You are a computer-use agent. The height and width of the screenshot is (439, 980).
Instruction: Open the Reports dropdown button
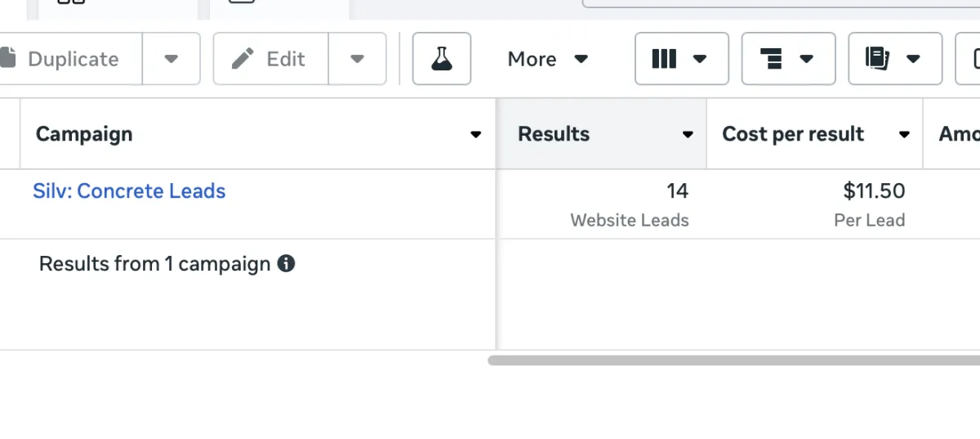[895, 59]
